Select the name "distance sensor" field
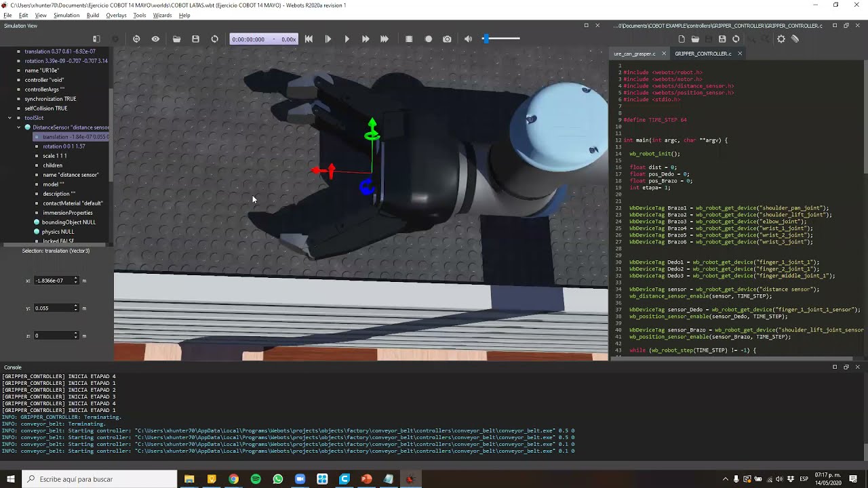Image resolution: width=868 pixels, height=488 pixels. pyautogui.click(x=71, y=175)
